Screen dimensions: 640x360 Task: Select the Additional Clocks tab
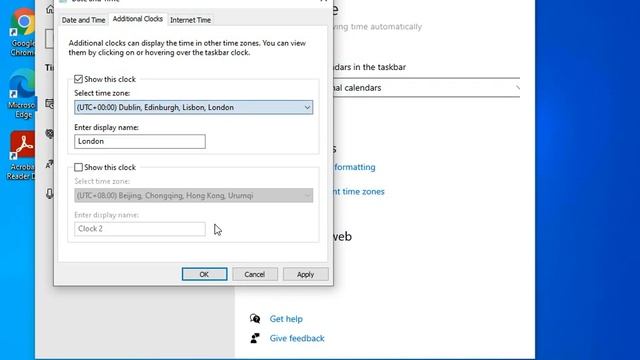coord(138,19)
